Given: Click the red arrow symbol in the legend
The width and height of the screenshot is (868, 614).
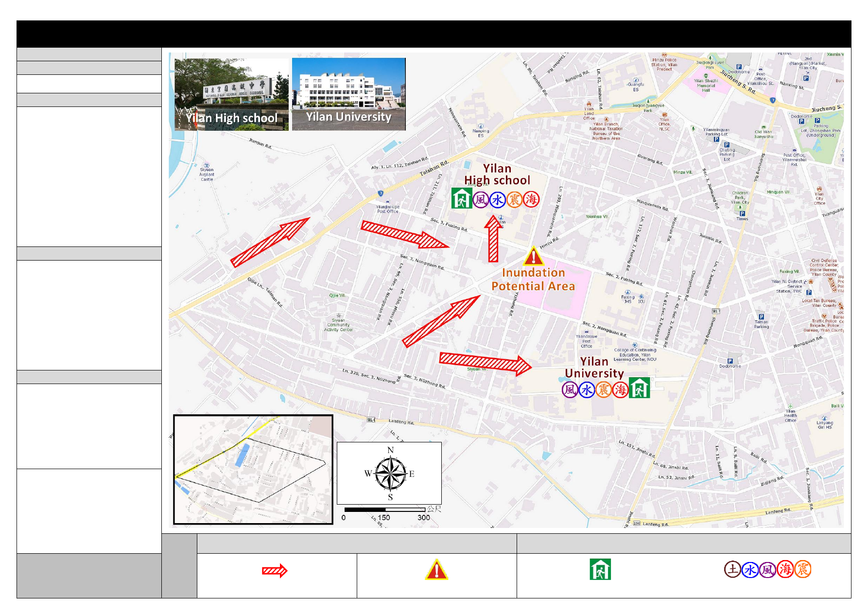Looking at the screenshot, I should (x=275, y=570).
